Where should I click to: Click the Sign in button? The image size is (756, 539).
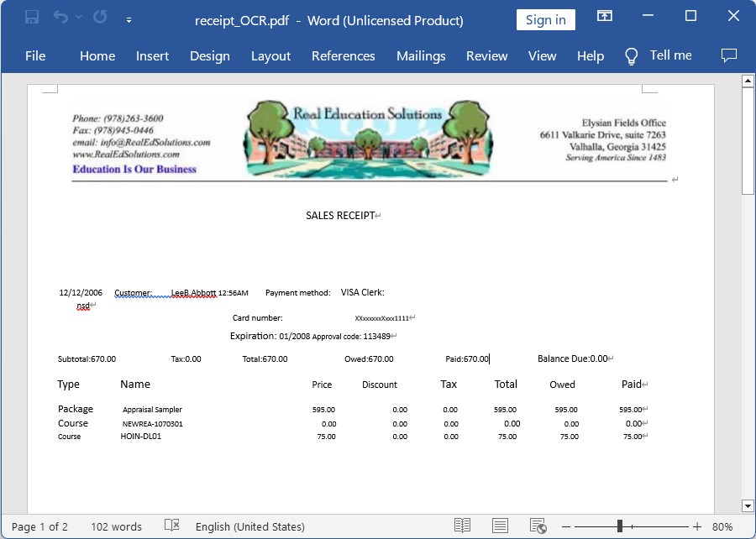coord(545,19)
